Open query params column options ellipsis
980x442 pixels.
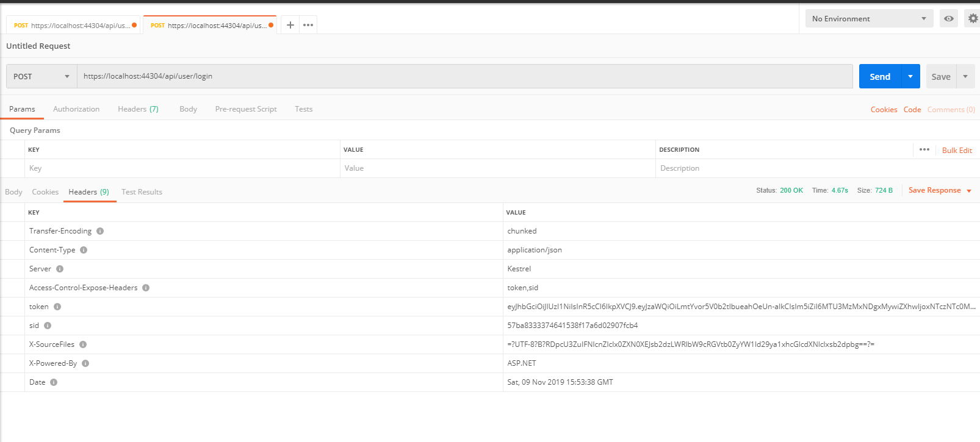[x=924, y=149]
